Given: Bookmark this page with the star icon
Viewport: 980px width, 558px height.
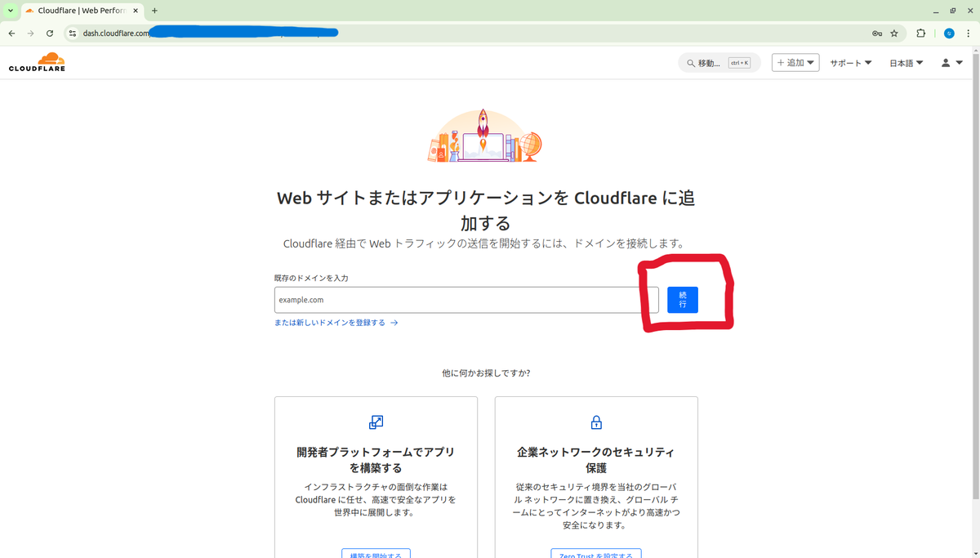Looking at the screenshot, I should (x=894, y=33).
